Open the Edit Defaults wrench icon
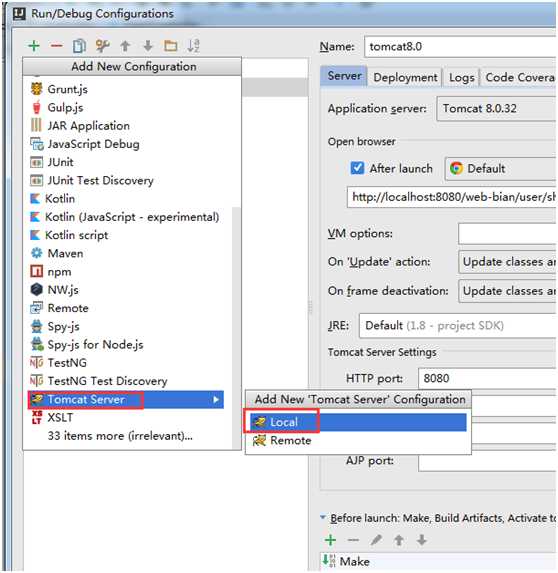Image resolution: width=558 pixels, height=573 pixels. (x=103, y=46)
